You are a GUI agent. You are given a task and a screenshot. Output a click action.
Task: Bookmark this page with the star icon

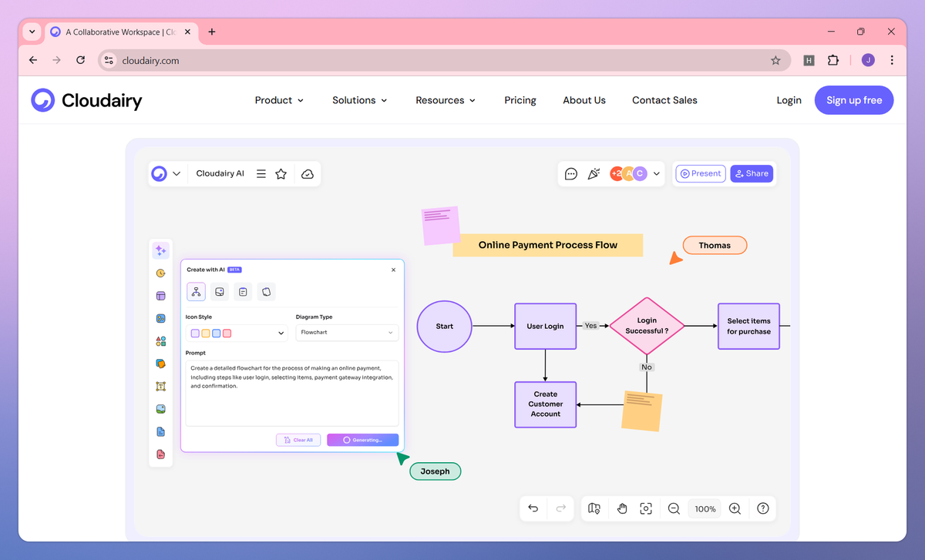pos(775,60)
